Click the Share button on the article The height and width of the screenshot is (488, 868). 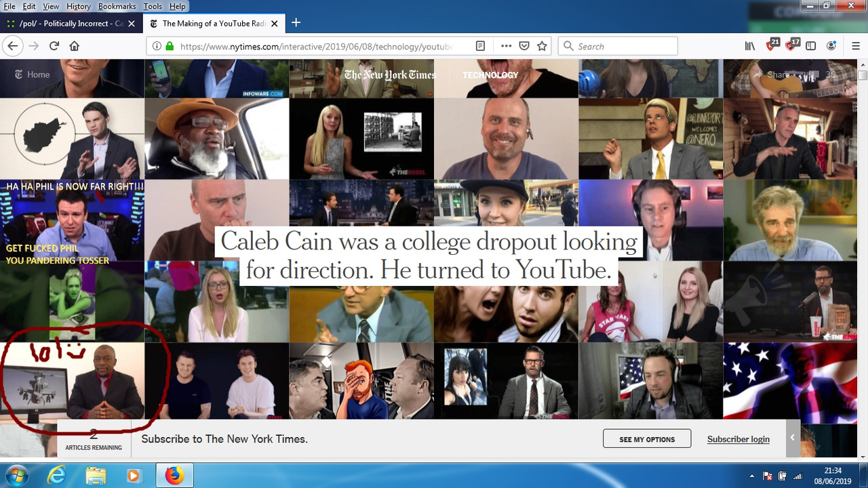click(x=770, y=75)
